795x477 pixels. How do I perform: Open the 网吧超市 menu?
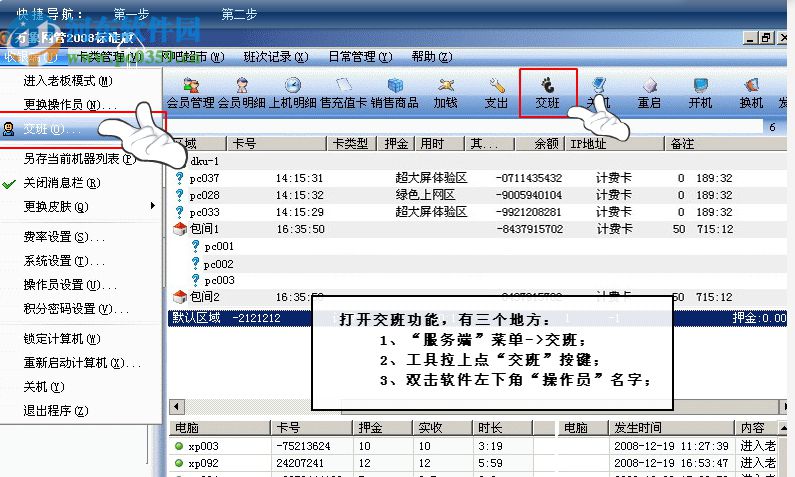[193, 57]
